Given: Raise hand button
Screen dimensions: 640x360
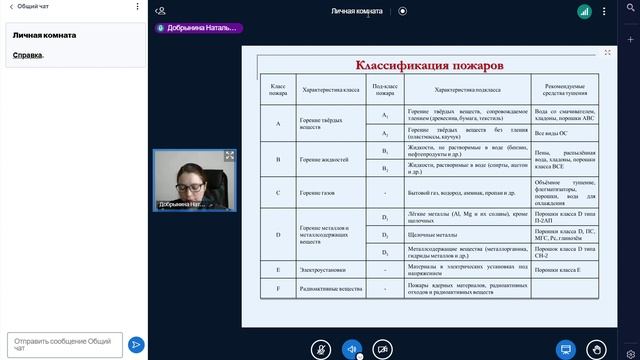Looking at the screenshot, I should (596, 350).
